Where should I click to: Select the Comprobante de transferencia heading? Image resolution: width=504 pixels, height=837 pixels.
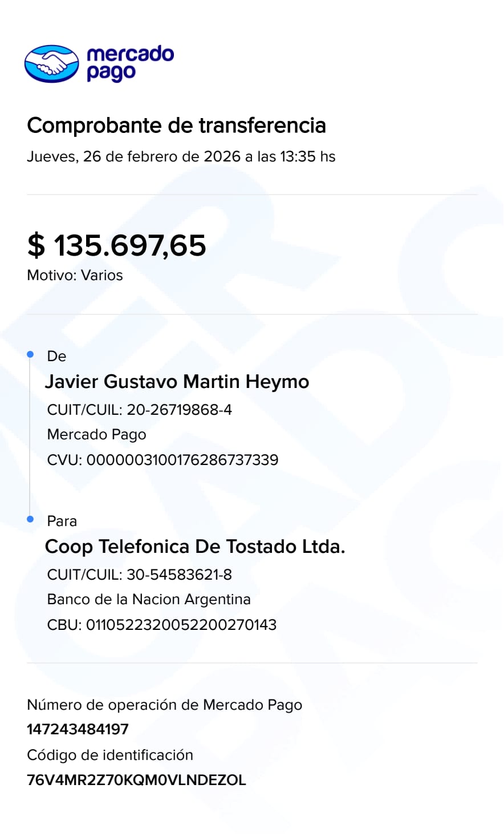tap(176, 126)
